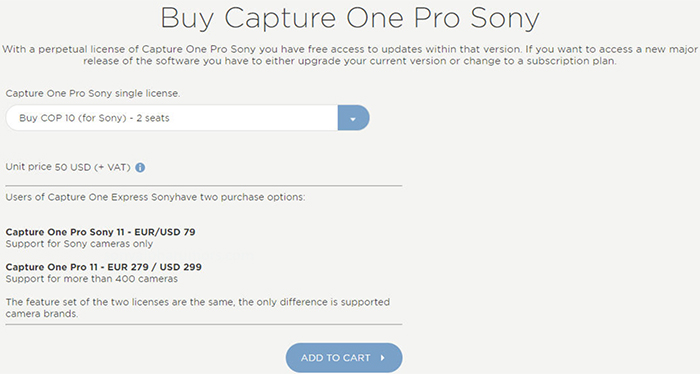Click "Support for more than 400 cameras" text

(x=92, y=279)
